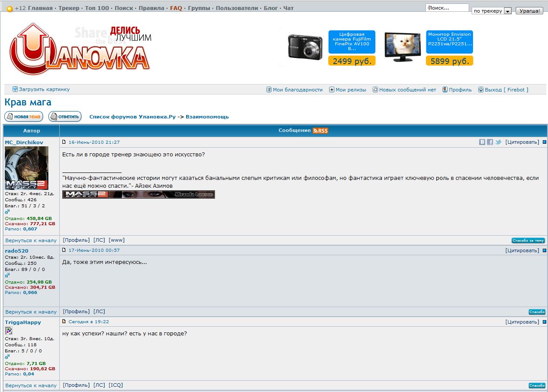Click the sun weather icon

10,9
